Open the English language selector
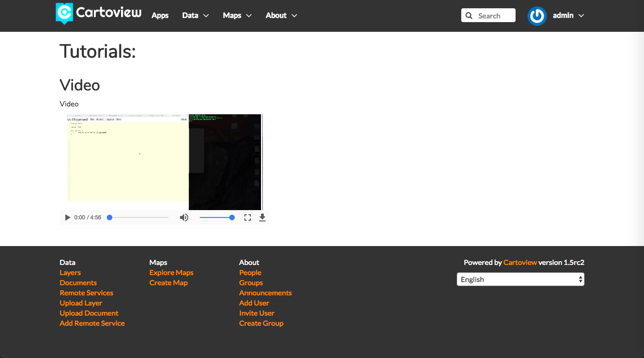Viewport: 644px width, 358px height. (520, 279)
